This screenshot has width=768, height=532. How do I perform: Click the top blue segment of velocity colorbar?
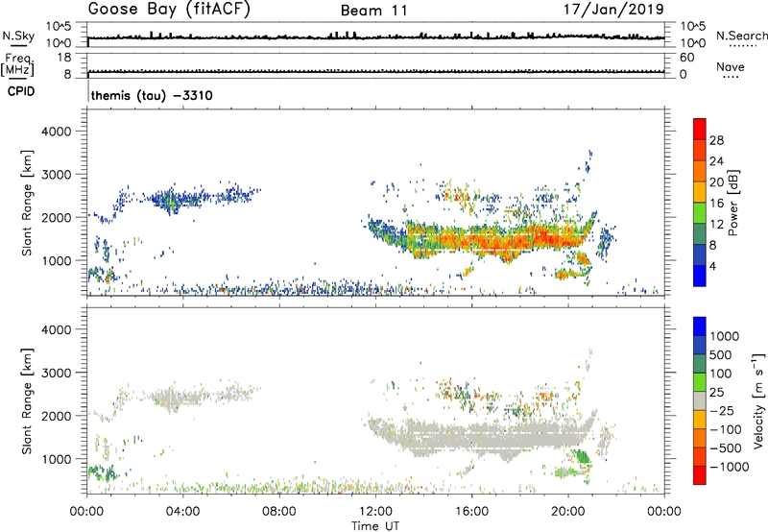(x=700, y=326)
